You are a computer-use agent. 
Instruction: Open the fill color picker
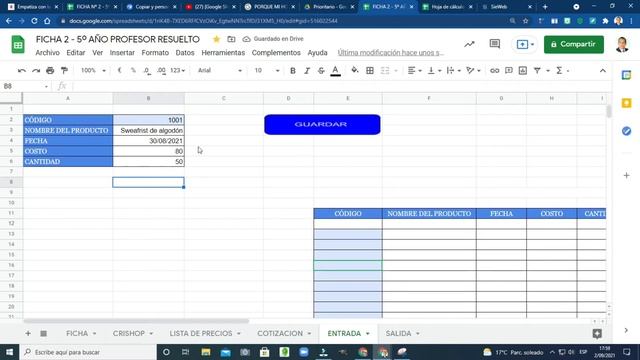point(355,71)
